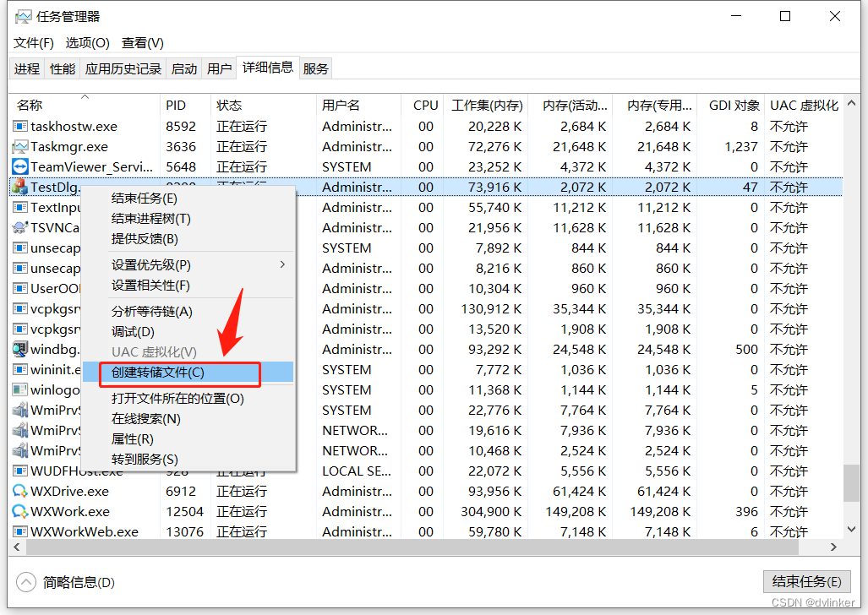Select PID 8592 cell
This screenshot has height=615, width=868.
181,127
